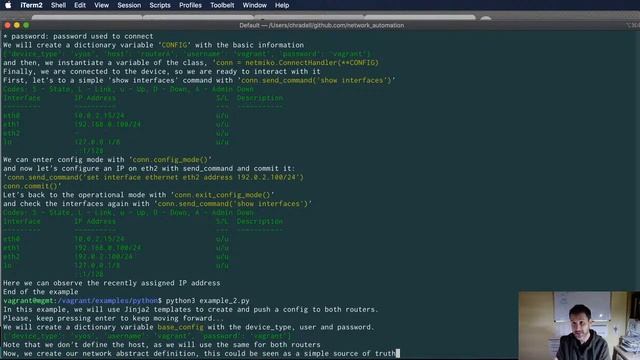Click the 'conn.config_mode()' code text

[170, 160]
